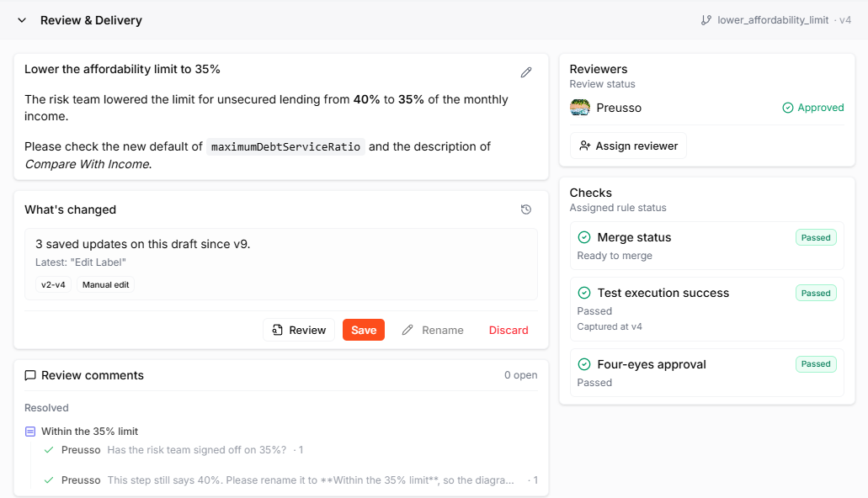Click the step icon beside Within the 35% limit
This screenshot has width=868, height=498.
pos(30,432)
